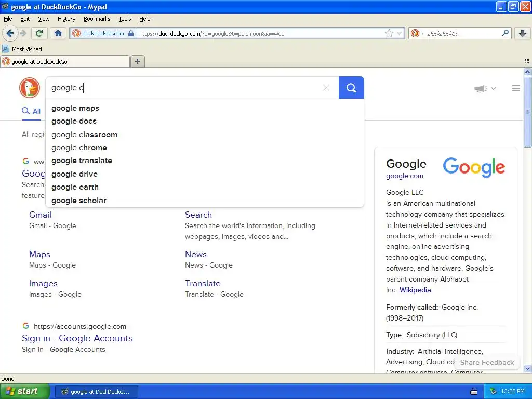Image resolution: width=532 pixels, height=399 pixels.
Task: Open the Edit menu
Action: click(x=25, y=19)
